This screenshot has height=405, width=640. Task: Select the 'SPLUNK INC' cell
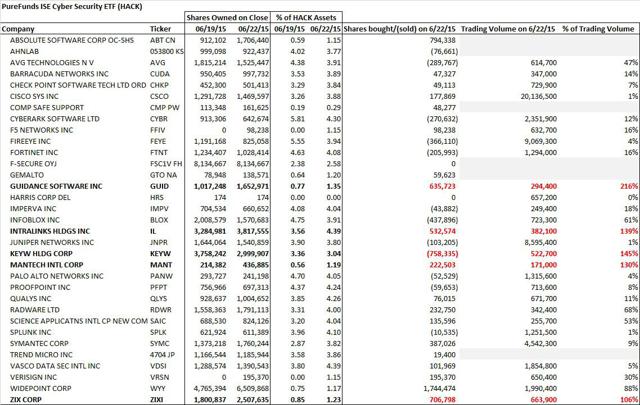pos(31,332)
